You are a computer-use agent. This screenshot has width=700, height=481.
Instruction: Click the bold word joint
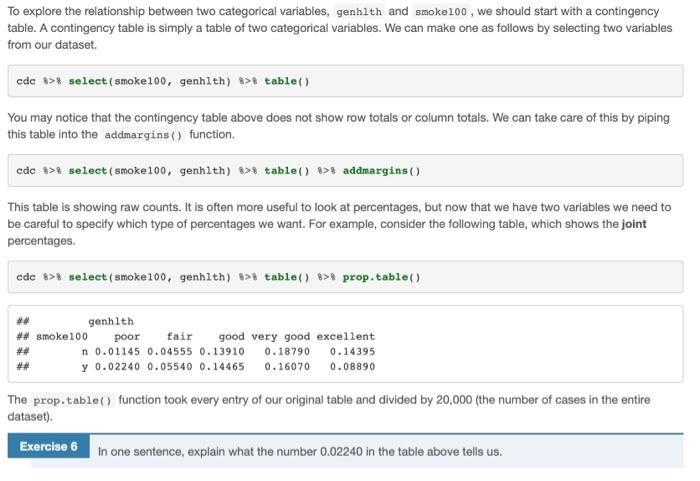coord(633,224)
